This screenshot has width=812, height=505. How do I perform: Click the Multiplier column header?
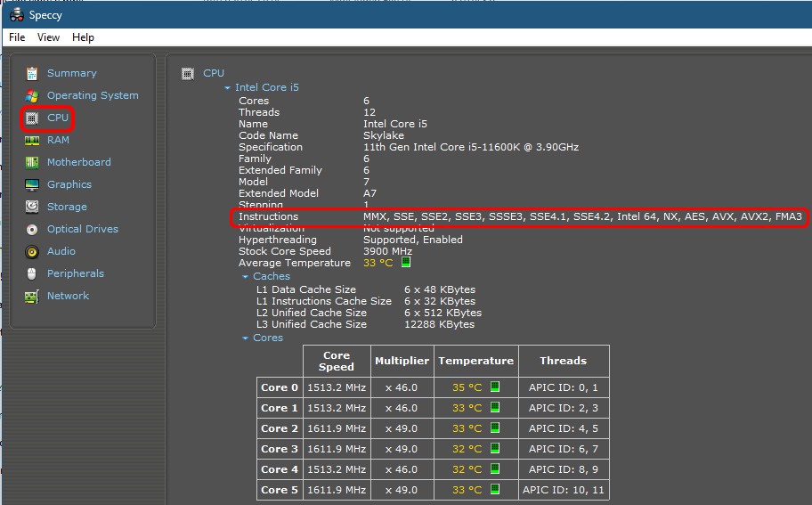click(x=402, y=362)
